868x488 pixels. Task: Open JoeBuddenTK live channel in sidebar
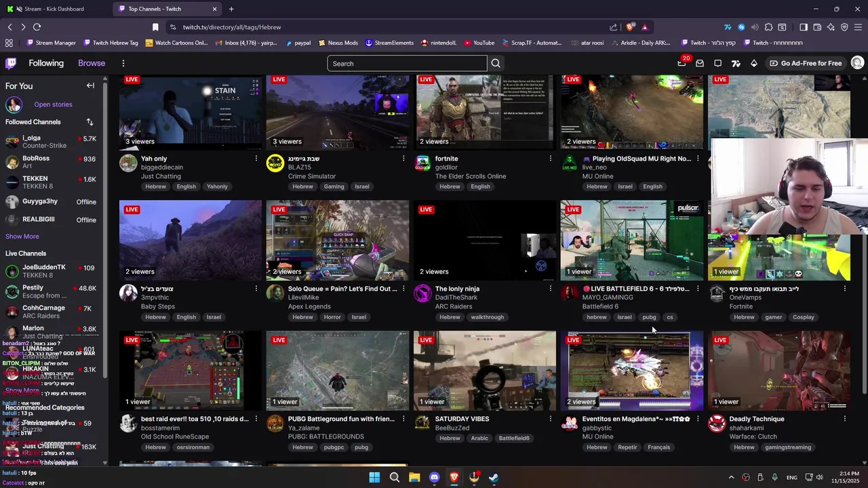52,271
